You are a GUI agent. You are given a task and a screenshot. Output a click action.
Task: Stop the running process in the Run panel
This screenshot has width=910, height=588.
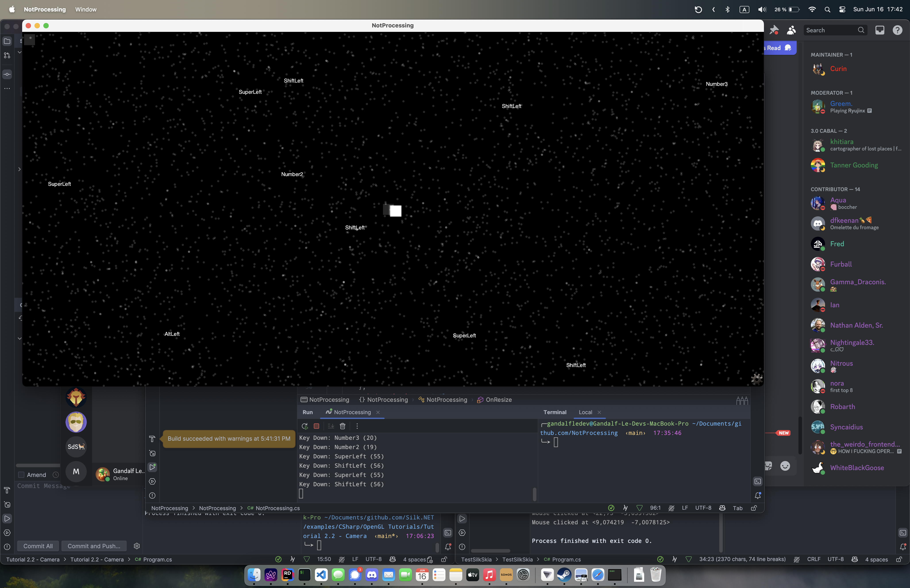tap(316, 426)
